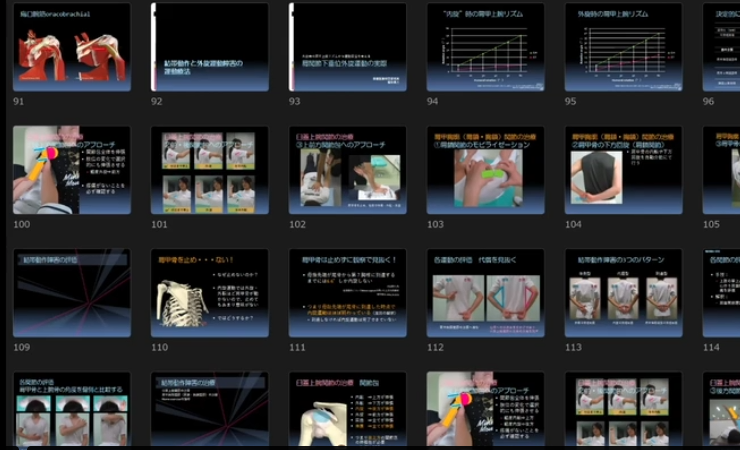740x450 pixels.
Task: Select slide 93 title slide
Action: click(347, 47)
